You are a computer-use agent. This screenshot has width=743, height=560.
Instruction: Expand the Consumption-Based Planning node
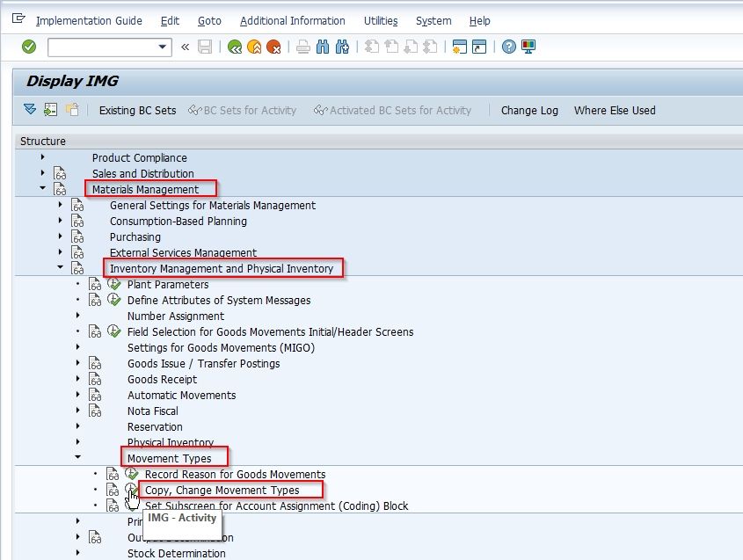(60, 221)
